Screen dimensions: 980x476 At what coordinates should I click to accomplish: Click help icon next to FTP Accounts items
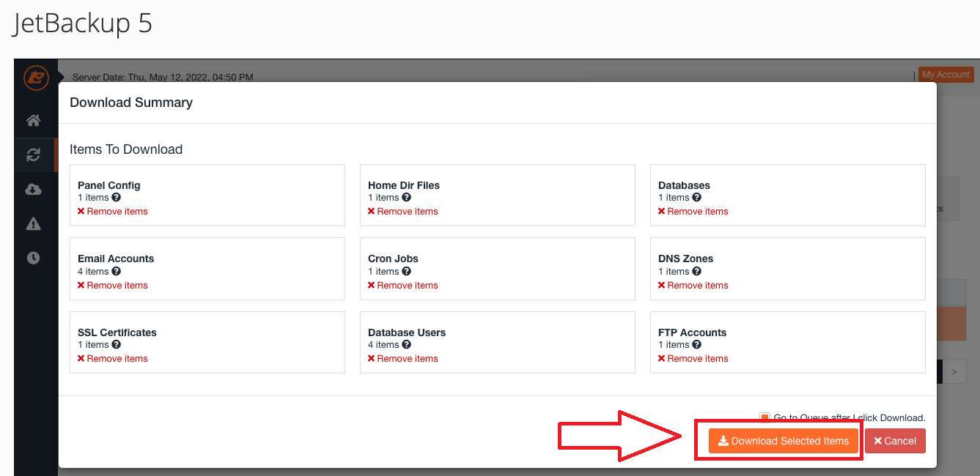tap(696, 345)
